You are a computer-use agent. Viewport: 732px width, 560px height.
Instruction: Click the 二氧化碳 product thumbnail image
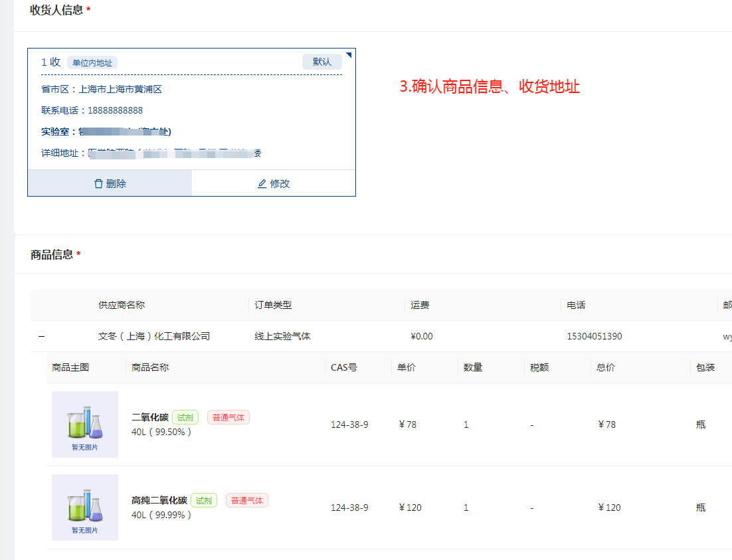click(85, 424)
